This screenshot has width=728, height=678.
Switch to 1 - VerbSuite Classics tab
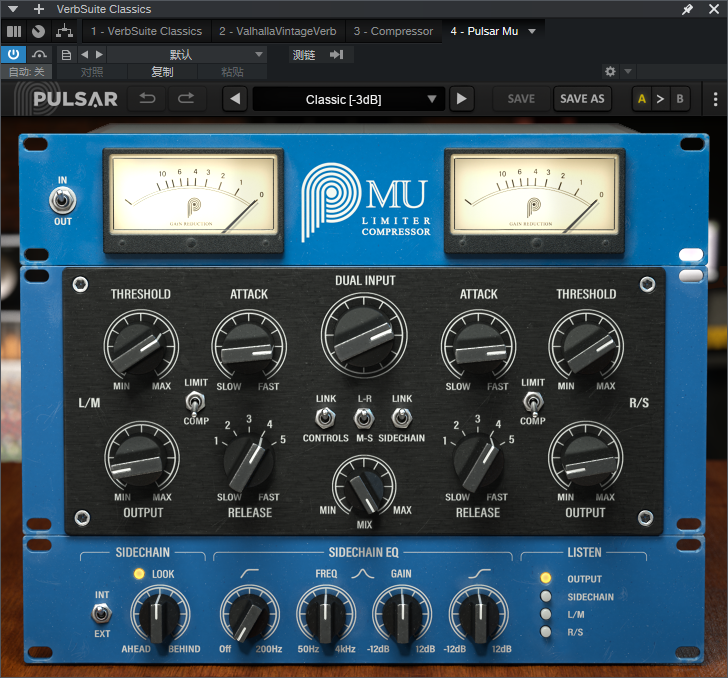(146, 31)
